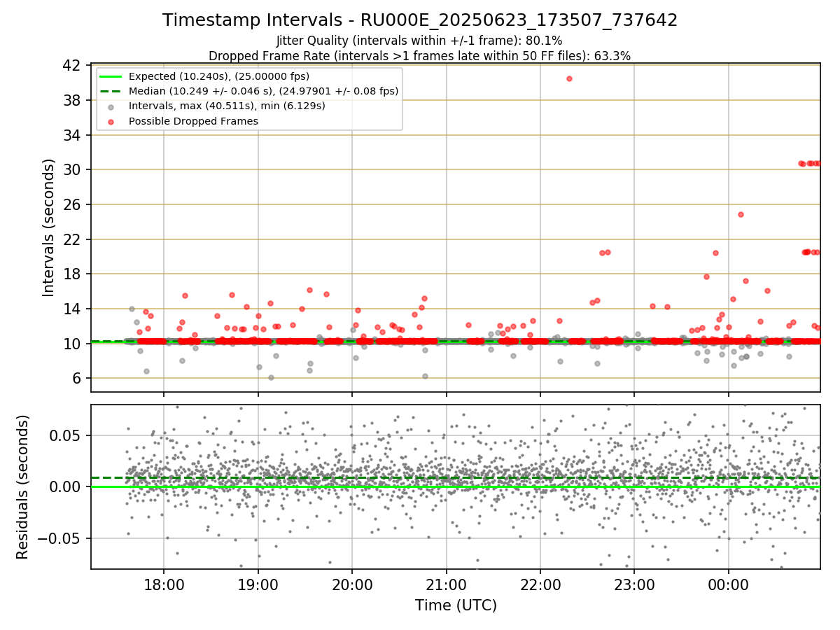Click the 21:00 x-axis tick label
840x630 pixels.
pyautogui.click(x=447, y=586)
